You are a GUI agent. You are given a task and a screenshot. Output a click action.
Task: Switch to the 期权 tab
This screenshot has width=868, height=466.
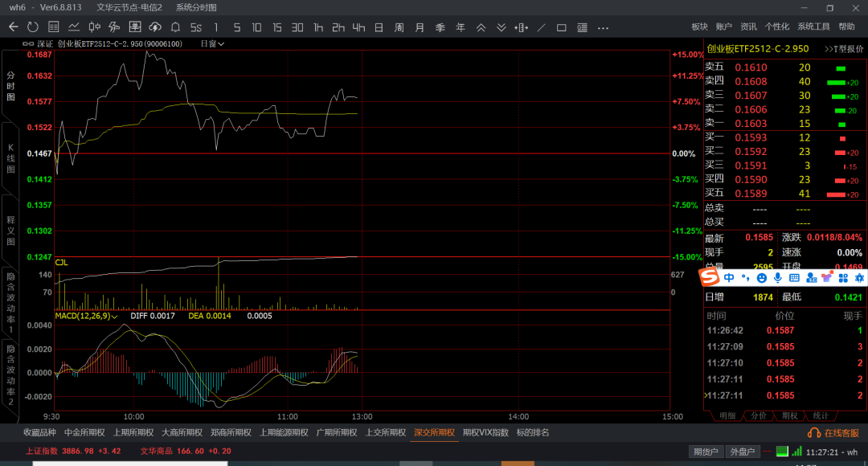tap(789, 415)
